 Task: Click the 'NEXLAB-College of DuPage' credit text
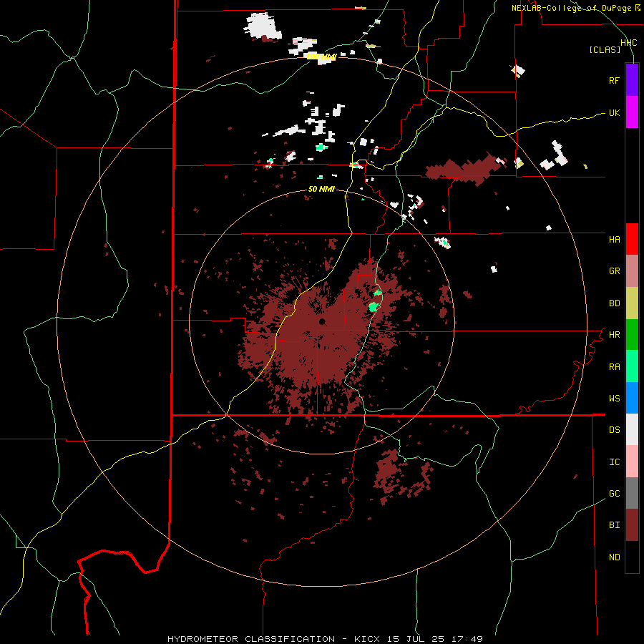[571, 8]
